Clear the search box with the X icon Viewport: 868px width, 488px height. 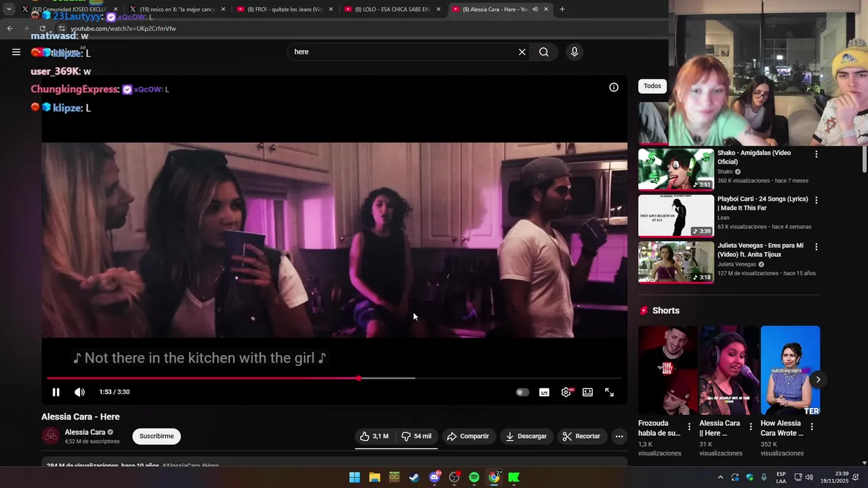(x=522, y=52)
